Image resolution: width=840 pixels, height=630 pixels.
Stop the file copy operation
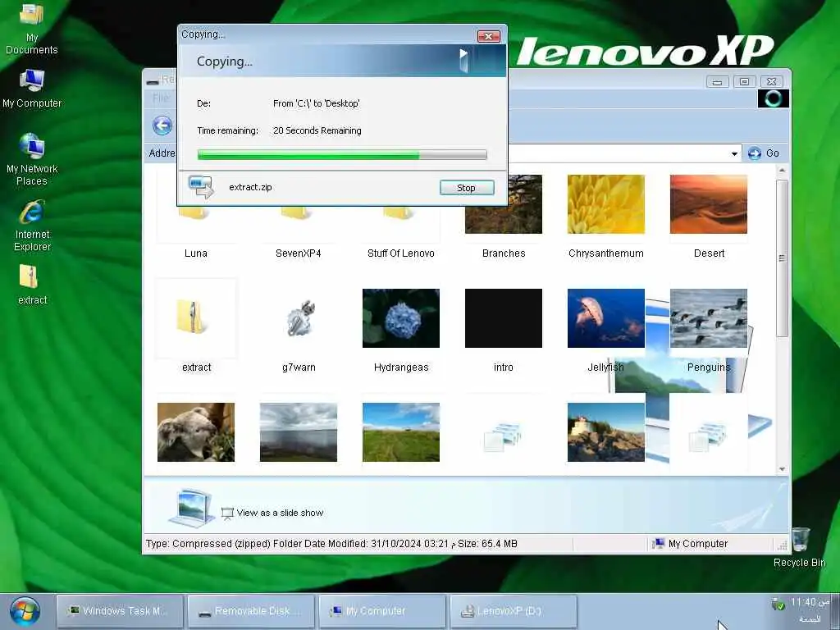(467, 188)
